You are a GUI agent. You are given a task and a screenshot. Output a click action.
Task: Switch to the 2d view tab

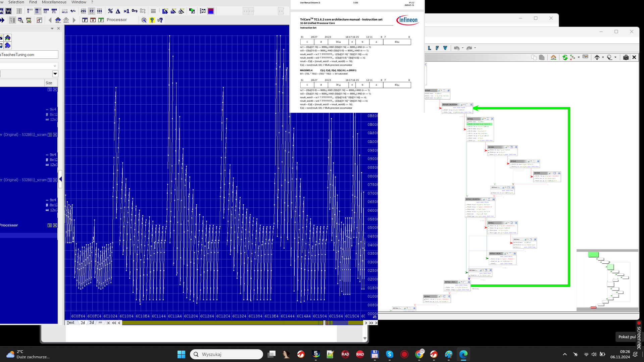[83, 323]
